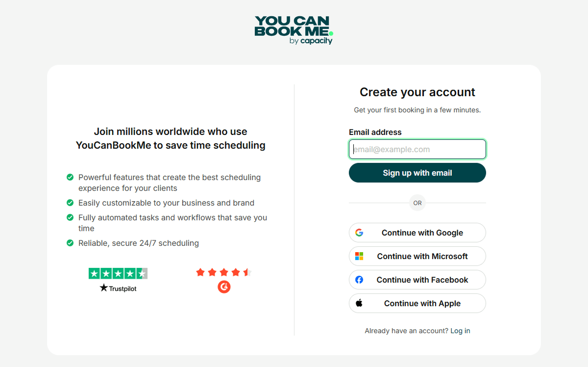This screenshot has width=588, height=367.
Task: Click the Trustpilot logo text
Action: point(118,288)
